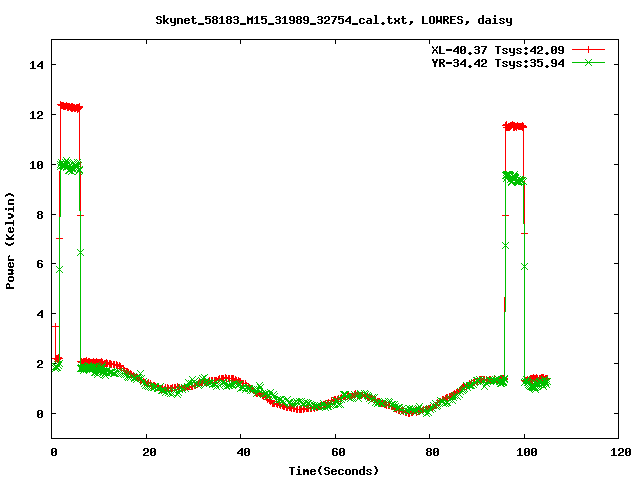
Task: Select the YR-34.42 Tsys:35.94 legend entry
Action: (x=498, y=63)
